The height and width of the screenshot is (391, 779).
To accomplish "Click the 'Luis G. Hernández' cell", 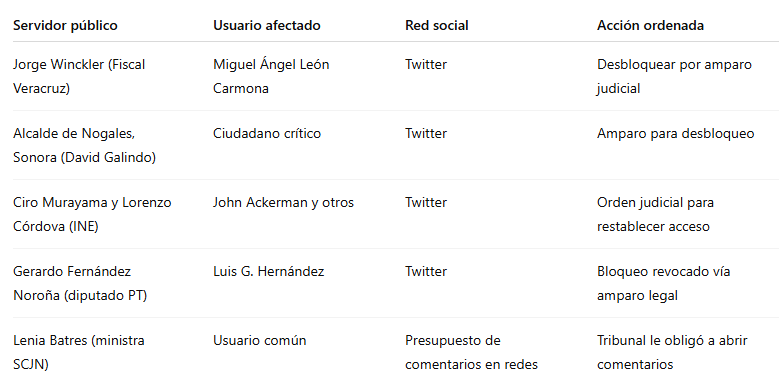I will tap(269, 272).
